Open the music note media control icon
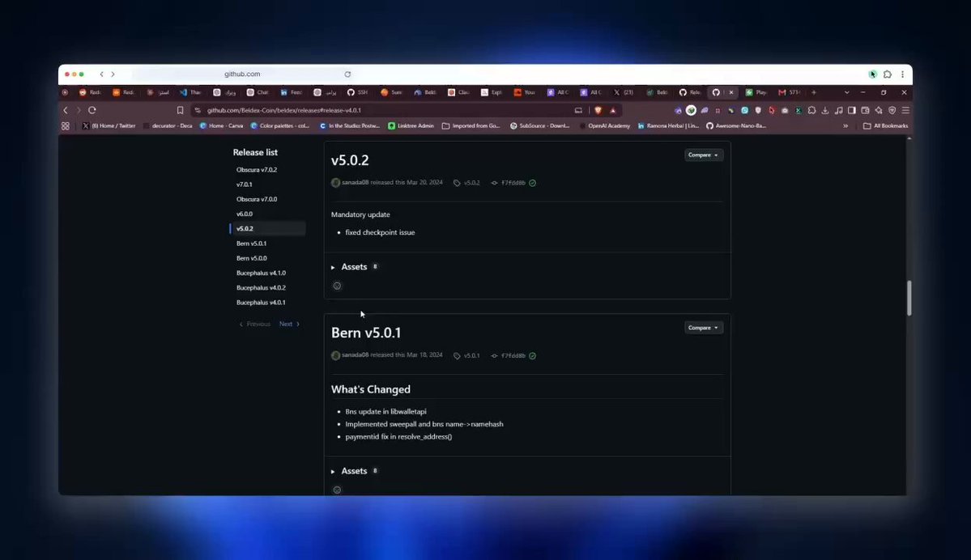The width and height of the screenshot is (971, 560). coord(838,110)
